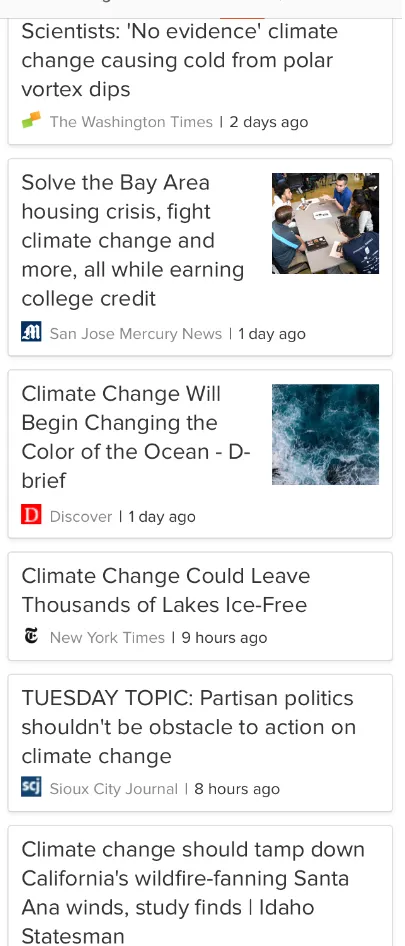The height and width of the screenshot is (946, 405).
Task: Tap San Jose Mercury News logo icon
Action: pos(31,332)
